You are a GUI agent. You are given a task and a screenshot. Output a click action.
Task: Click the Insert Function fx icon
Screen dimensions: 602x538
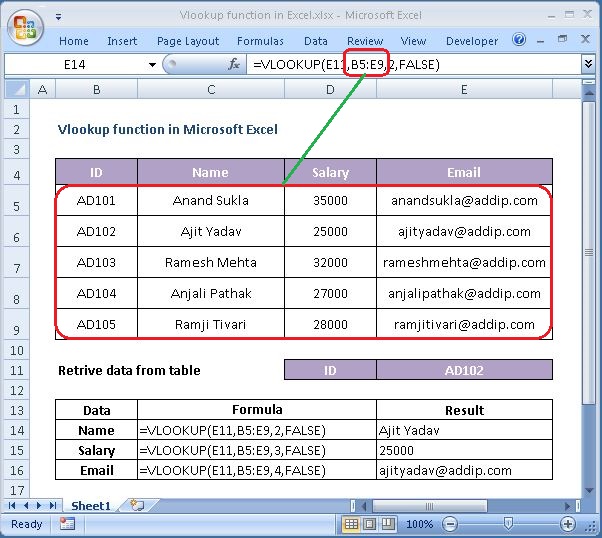coord(233,64)
